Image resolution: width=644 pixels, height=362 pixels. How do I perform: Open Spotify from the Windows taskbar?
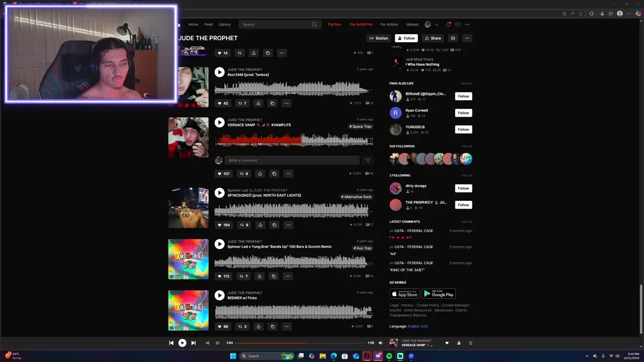(389, 356)
